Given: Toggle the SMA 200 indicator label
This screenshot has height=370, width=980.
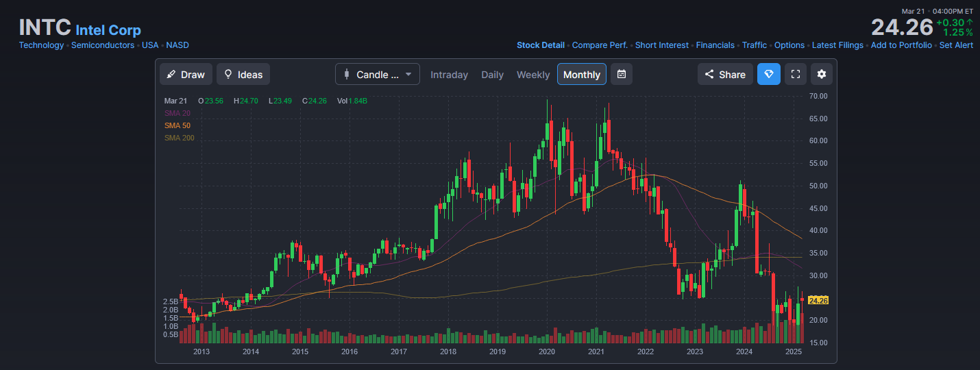Looking at the screenshot, I should click(x=180, y=138).
